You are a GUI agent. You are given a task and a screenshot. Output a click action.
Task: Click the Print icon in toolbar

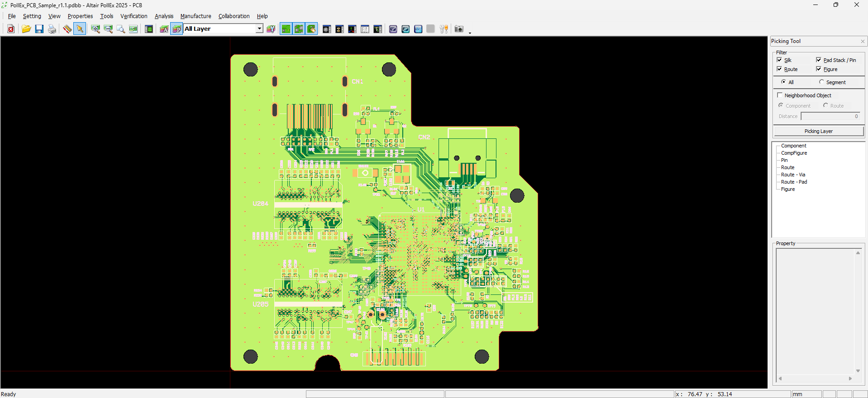click(52, 29)
